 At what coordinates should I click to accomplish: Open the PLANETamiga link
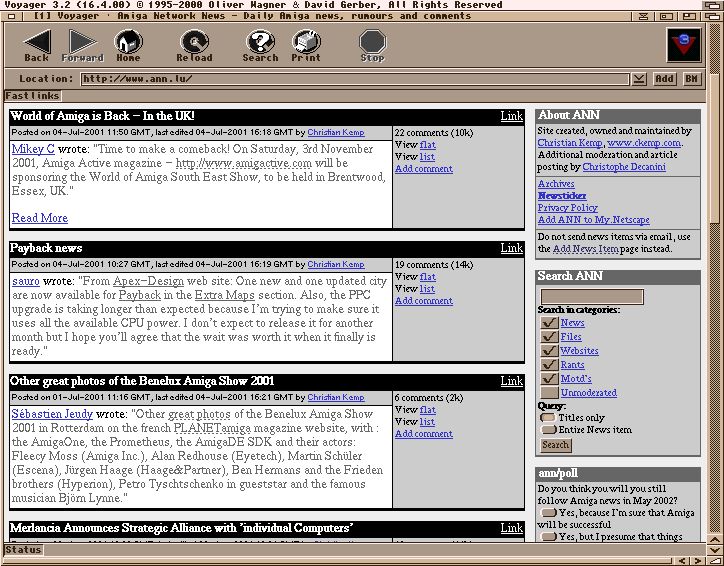tap(212, 428)
